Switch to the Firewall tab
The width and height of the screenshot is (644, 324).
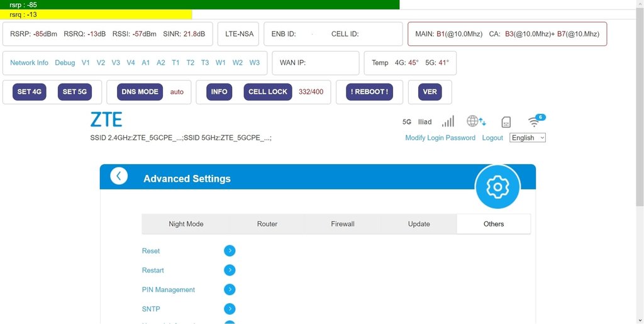pos(343,224)
